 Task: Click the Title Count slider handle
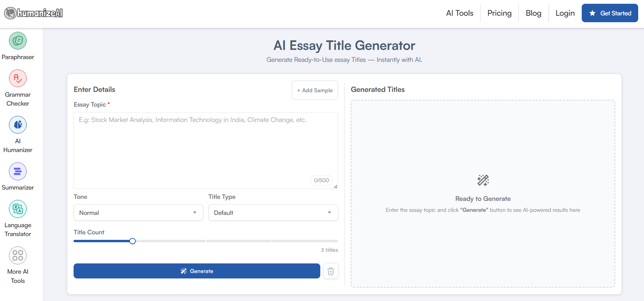(x=132, y=241)
